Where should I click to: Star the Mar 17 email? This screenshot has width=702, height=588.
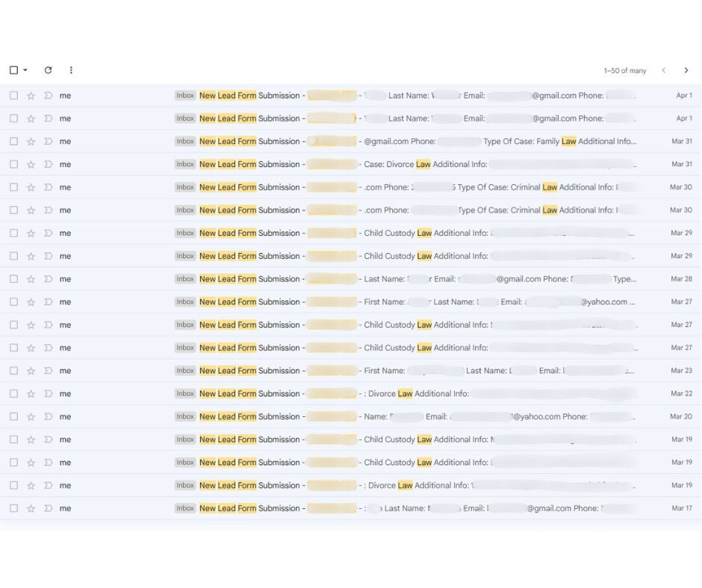31,508
